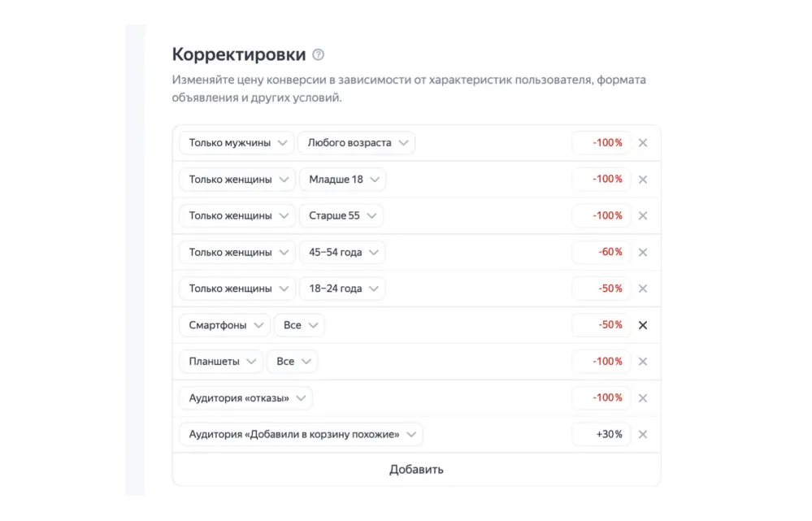Viewport: 812px width, 521px height.
Task: Edit the +30% adjustment value field
Action: coord(602,435)
